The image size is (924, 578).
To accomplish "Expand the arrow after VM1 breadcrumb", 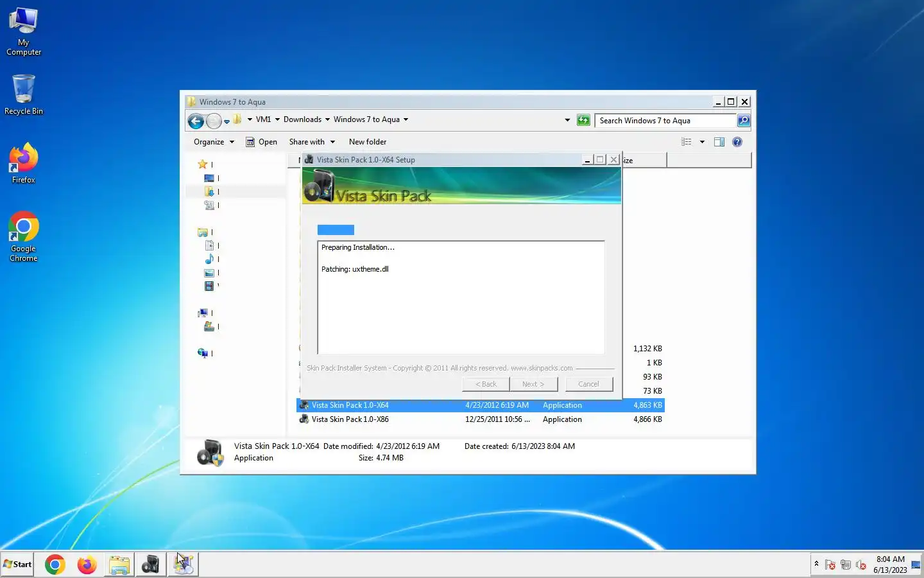I will (x=277, y=119).
